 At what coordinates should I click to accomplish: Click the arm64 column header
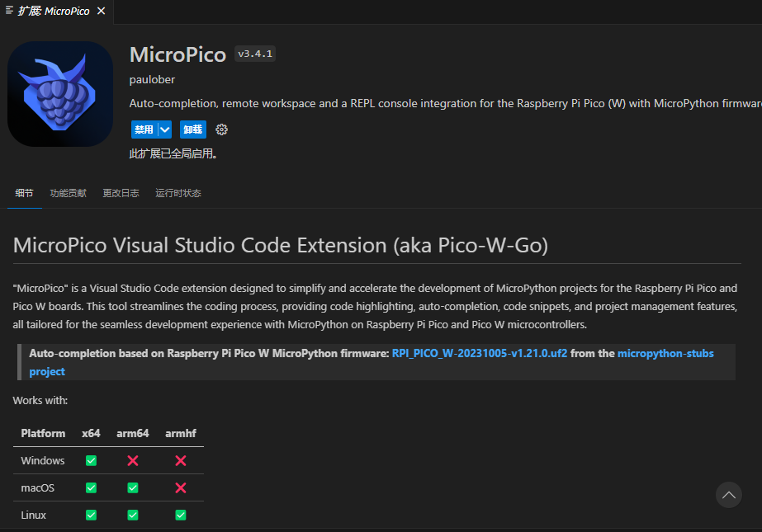point(133,434)
